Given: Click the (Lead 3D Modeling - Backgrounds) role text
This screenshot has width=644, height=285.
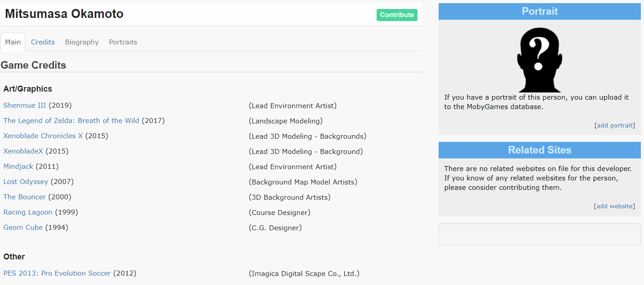Looking at the screenshot, I should click(x=307, y=136).
